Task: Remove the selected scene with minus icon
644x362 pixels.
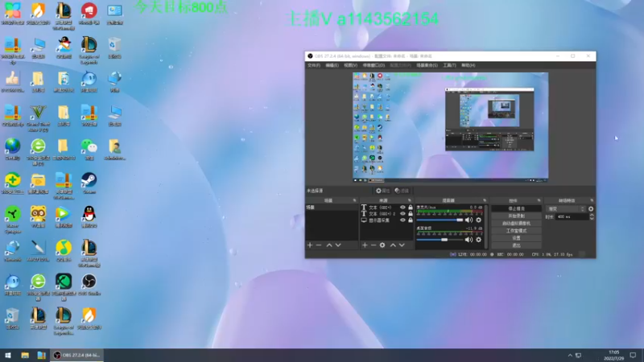Action: click(319, 245)
